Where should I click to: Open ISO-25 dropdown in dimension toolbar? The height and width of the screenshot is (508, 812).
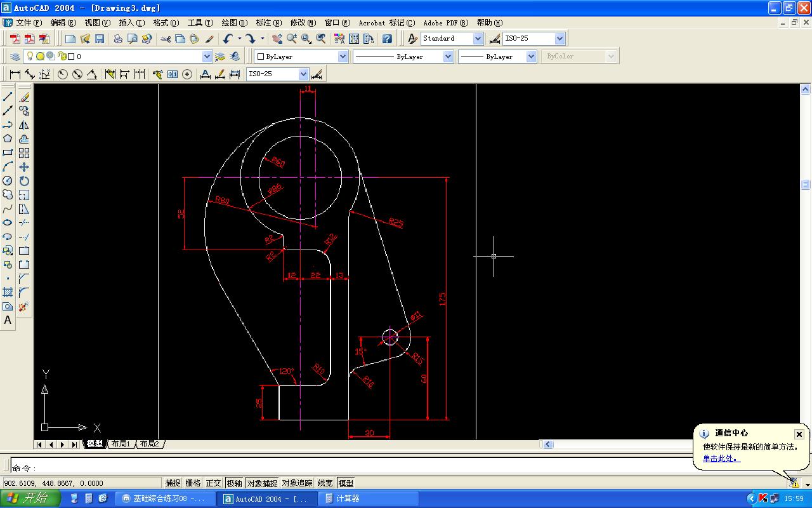click(x=303, y=74)
